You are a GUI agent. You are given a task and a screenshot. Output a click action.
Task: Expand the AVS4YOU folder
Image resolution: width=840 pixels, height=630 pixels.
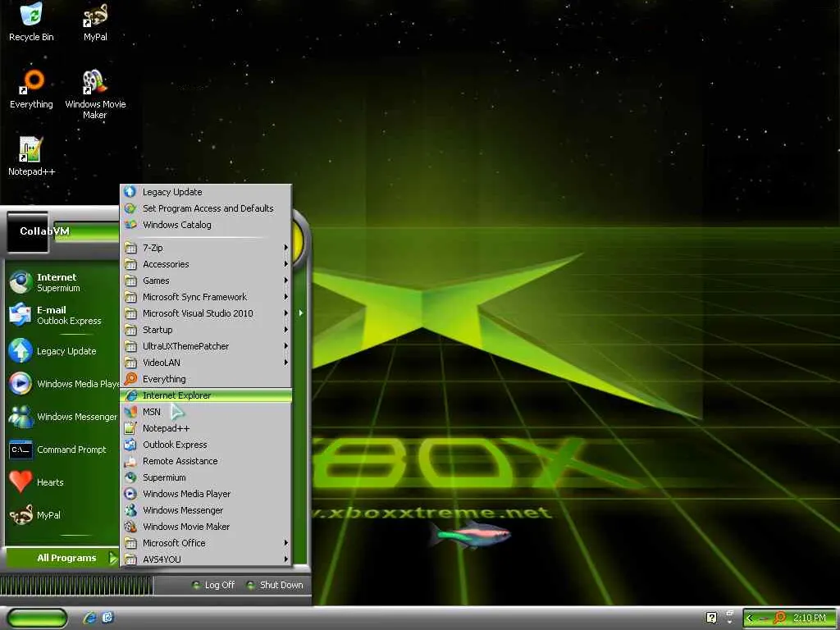pyautogui.click(x=206, y=559)
